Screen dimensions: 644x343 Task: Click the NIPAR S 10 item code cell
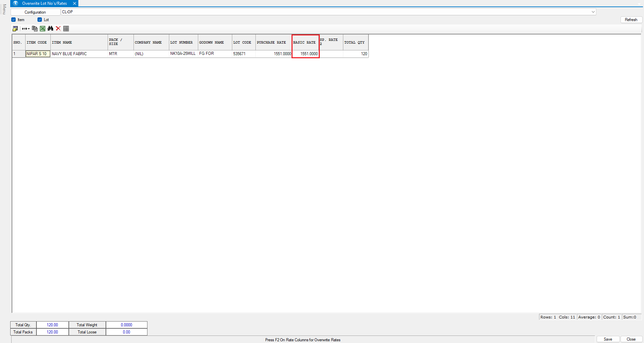(x=37, y=54)
